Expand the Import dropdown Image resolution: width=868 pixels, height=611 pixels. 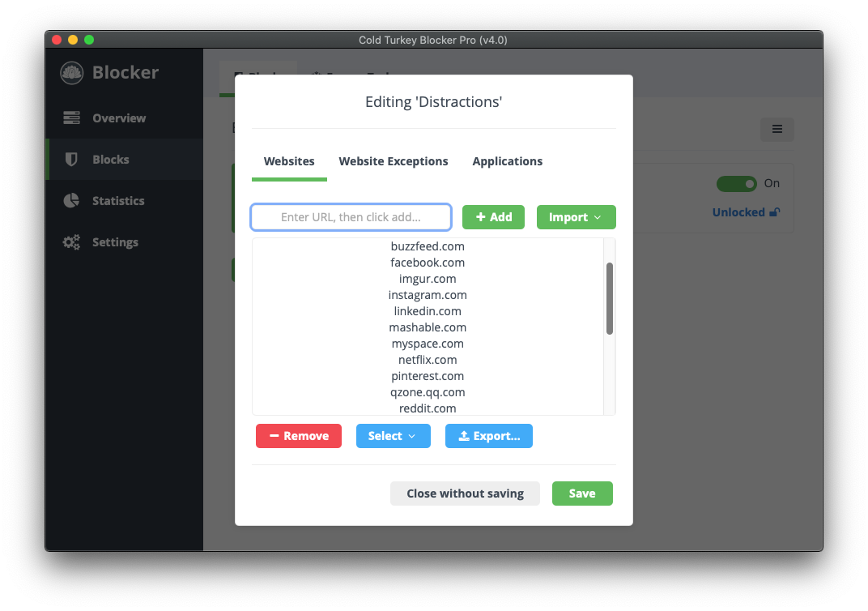click(x=576, y=217)
